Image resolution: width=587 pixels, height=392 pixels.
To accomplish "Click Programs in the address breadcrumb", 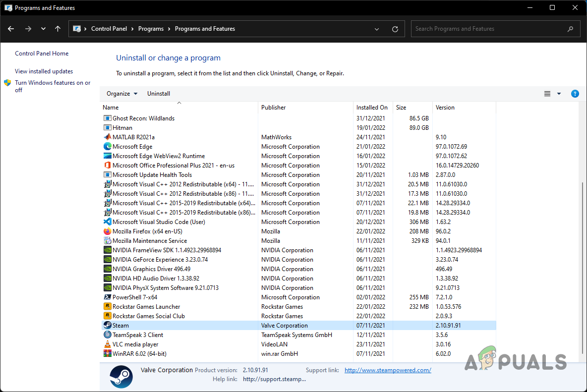I will tap(151, 29).
